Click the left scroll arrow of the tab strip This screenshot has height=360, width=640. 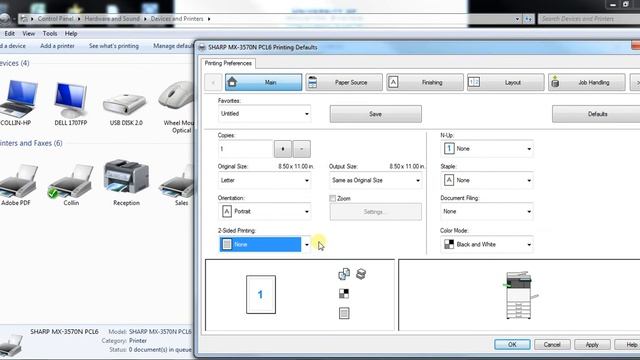[x=213, y=82]
